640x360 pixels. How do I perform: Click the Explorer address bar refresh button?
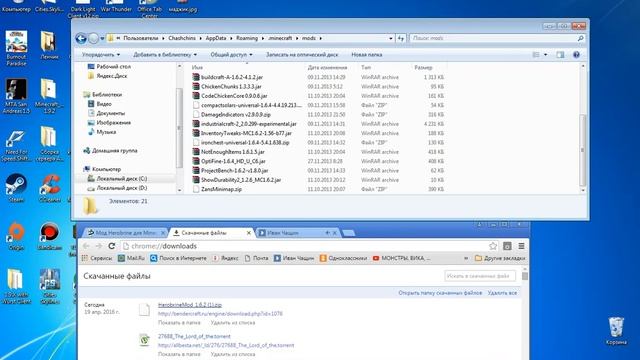click(x=401, y=38)
